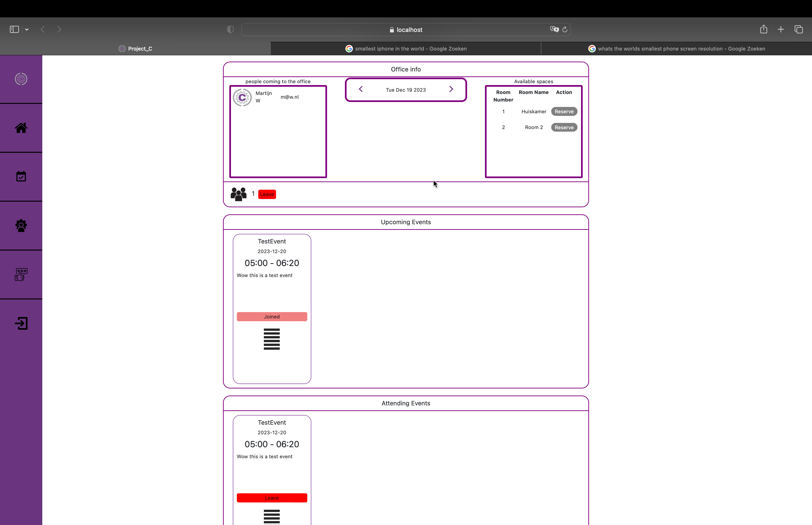Click people coming to the office label
812x525 pixels.
pos(278,82)
